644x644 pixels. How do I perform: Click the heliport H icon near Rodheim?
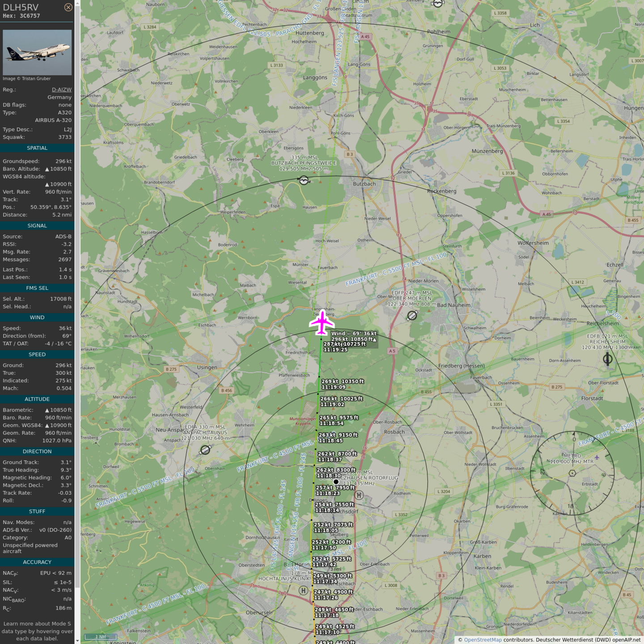359,496
